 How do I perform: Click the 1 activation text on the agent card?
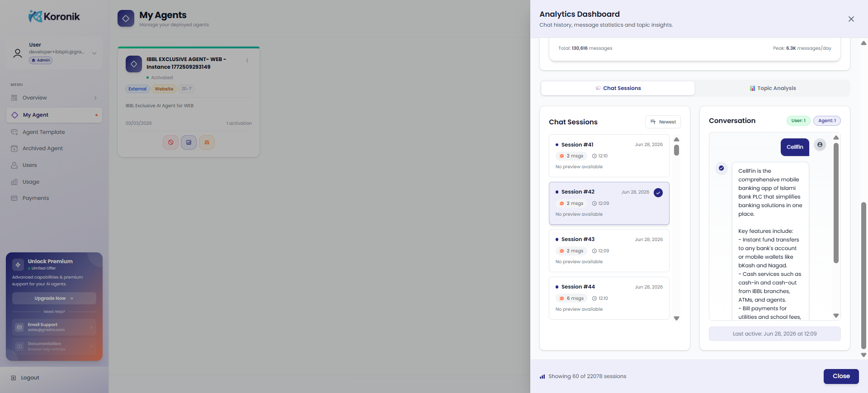(x=239, y=123)
